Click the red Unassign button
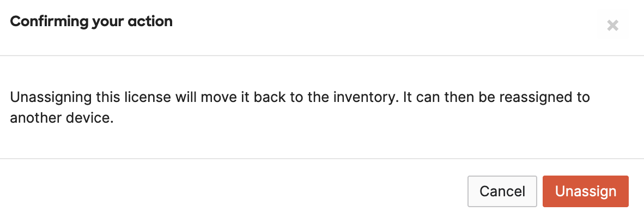This screenshot has height=217, width=644. tap(585, 191)
